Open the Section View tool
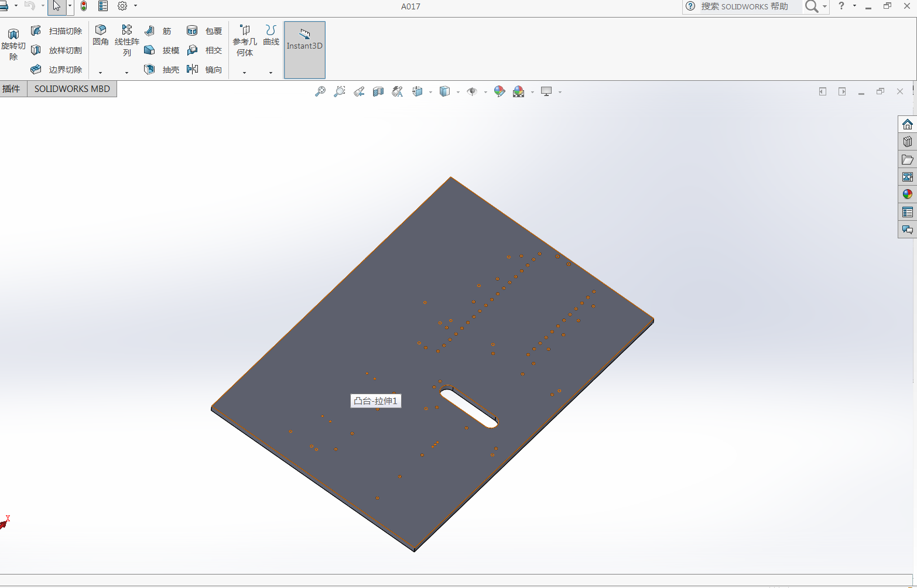This screenshot has height=588, width=917. tap(378, 92)
